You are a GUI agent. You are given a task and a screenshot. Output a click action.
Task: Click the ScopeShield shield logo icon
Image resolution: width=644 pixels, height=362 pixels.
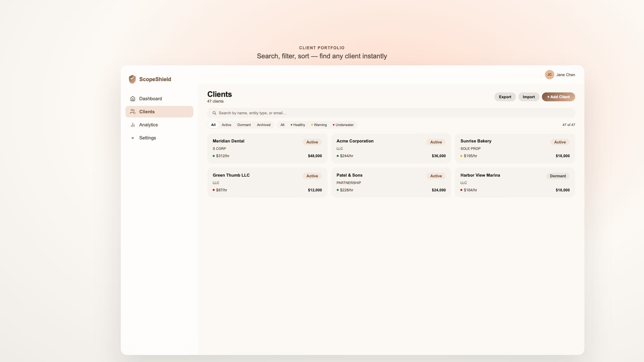tap(132, 79)
